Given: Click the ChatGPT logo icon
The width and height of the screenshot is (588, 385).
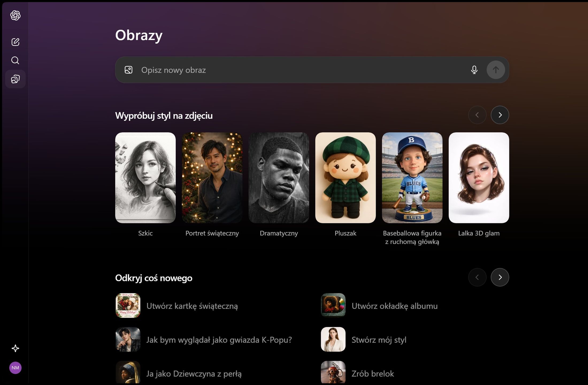Looking at the screenshot, I should pos(15,15).
